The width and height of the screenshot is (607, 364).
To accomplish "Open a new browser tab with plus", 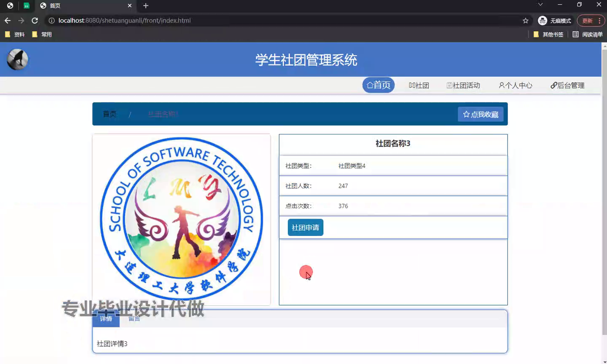I will point(146,5).
